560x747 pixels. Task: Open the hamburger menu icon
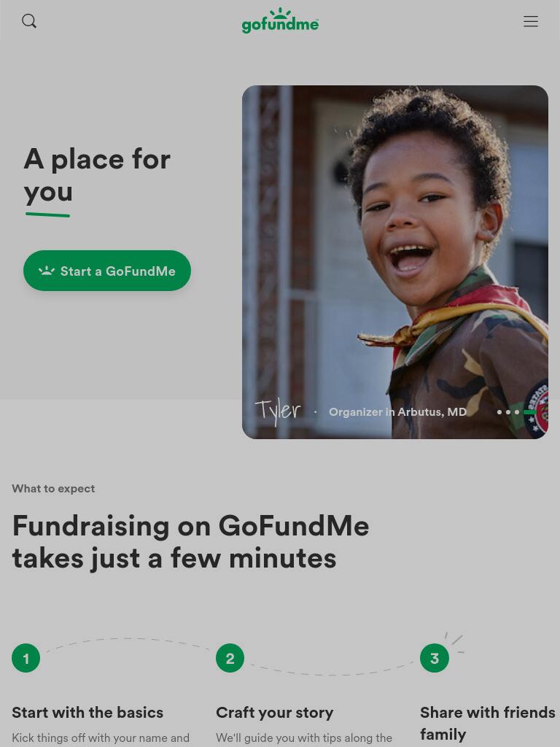click(x=531, y=21)
